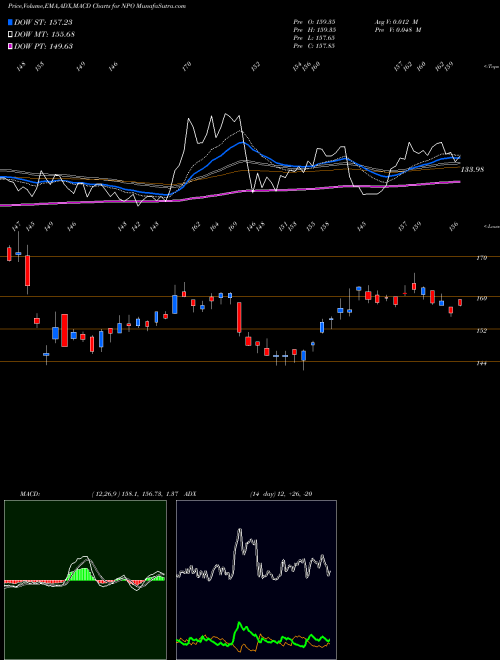Screen dimensions: 500x660
Task: Click the ADX values '(14 day) 12, +26, -20'
Action: pyautogui.click(x=281, y=494)
